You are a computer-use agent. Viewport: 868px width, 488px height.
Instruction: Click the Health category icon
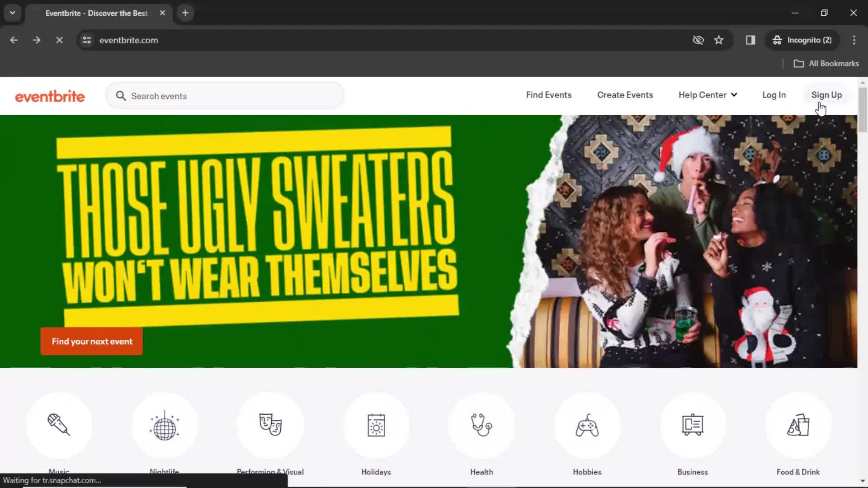point(481,425)
